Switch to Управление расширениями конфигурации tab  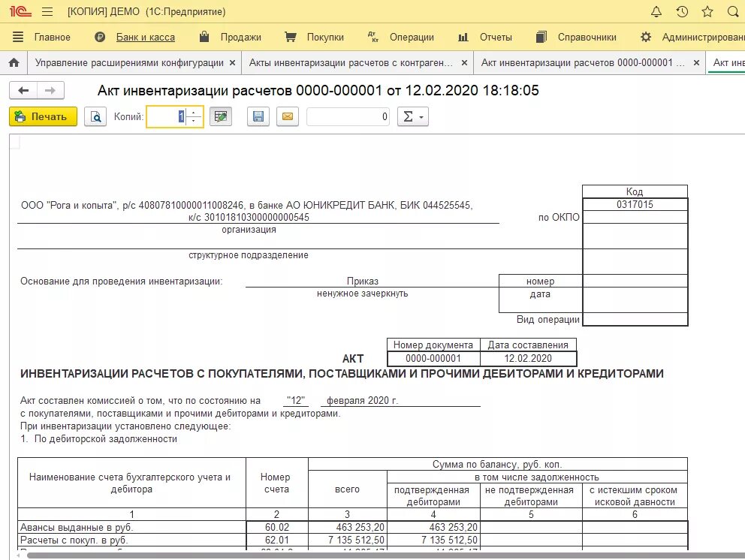click(x=129, y=63)
